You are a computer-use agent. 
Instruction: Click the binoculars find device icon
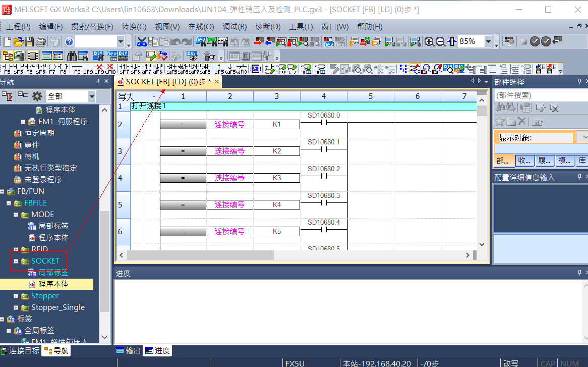pos(72,56)
